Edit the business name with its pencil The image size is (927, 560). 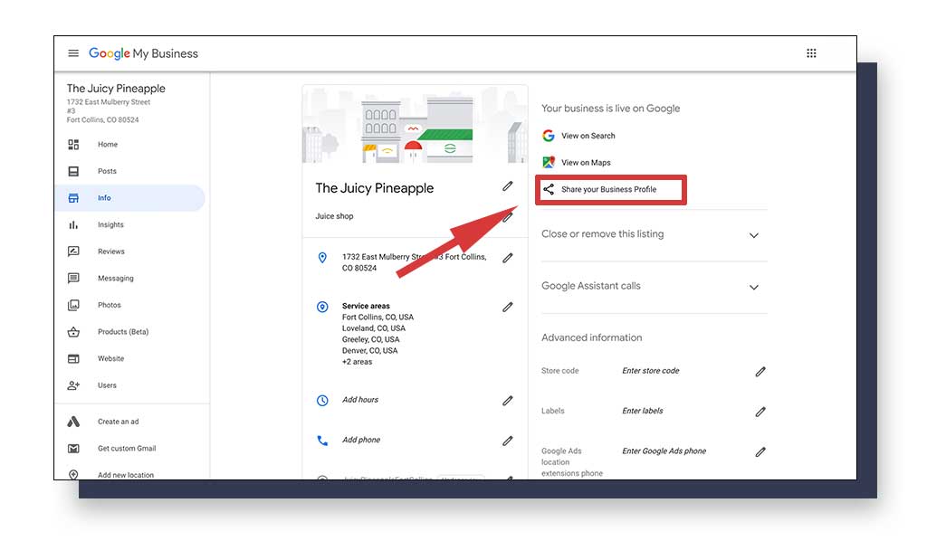[507, 186]
